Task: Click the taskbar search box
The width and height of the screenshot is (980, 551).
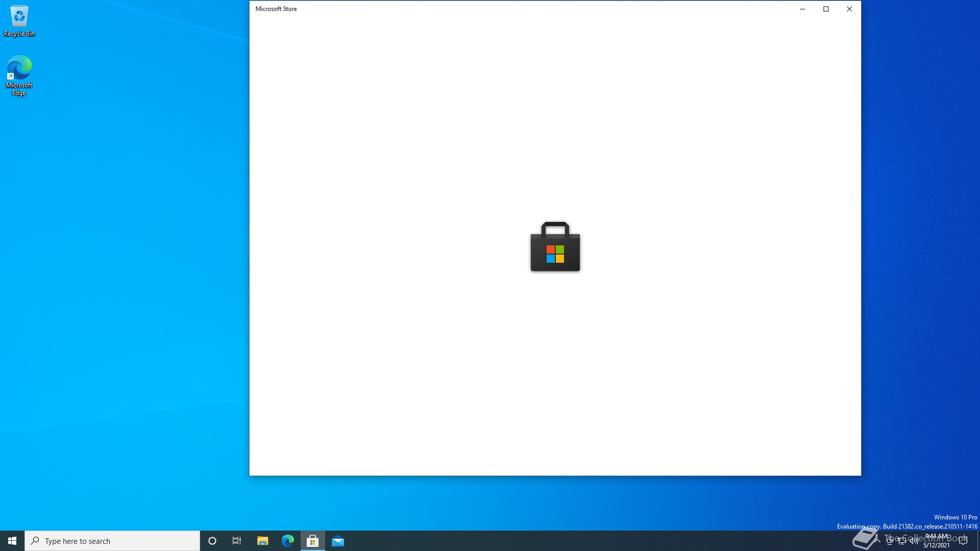Action: (x=112, y=541)
